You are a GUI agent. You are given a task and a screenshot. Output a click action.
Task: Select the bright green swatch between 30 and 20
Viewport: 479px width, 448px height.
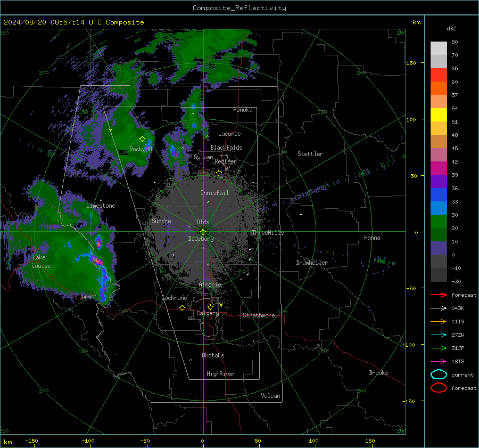[439, 222]
